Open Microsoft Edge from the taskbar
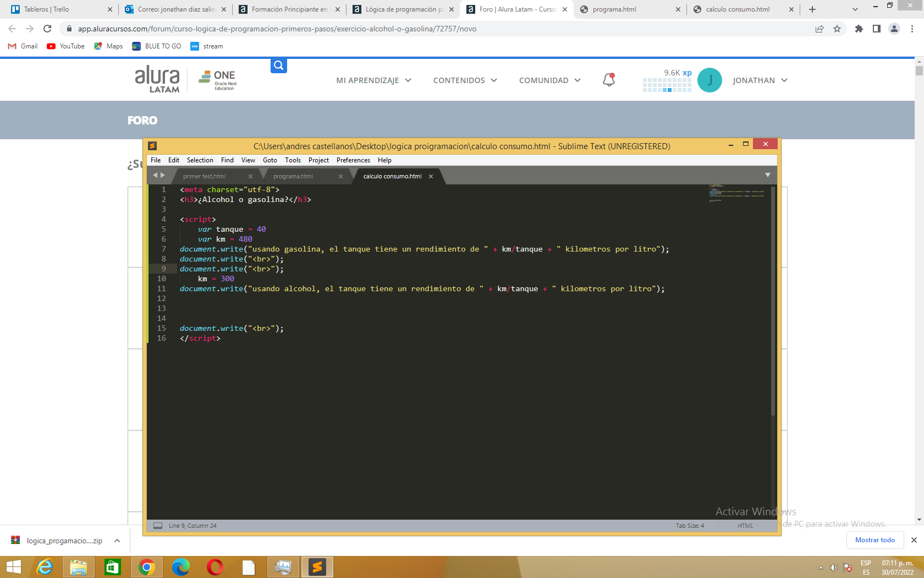Screen dimensions: 924x578 point(181,567)
